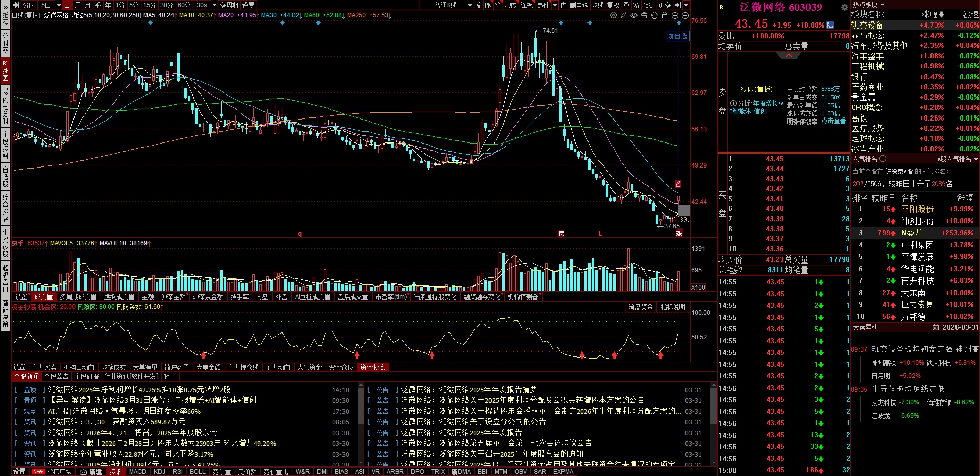This screenshot has width=980, height=476.
Task: Click the 加自选 add-to-watchlist button
Action: [677, 36]
